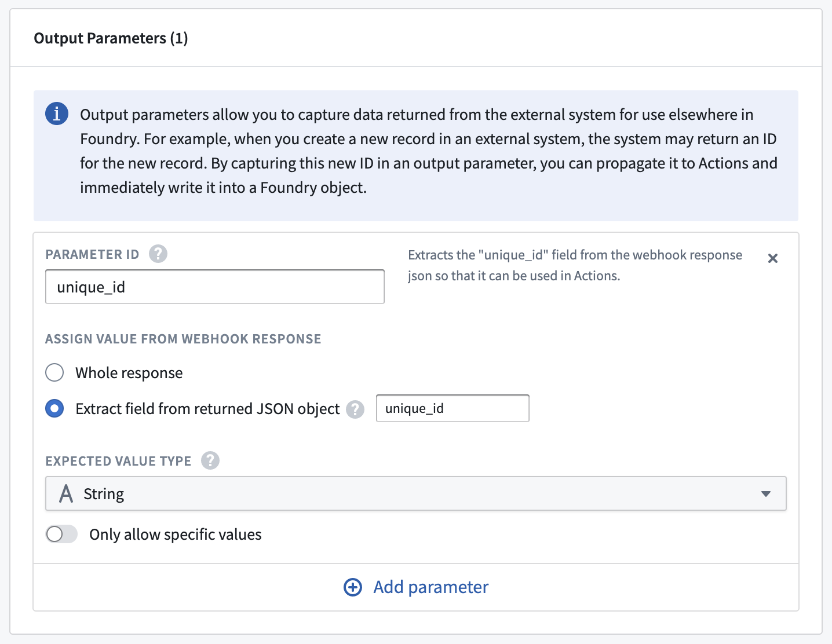Click the JSON field name input containing unique_id
The width and height of the screenshot is (832, 644).
pos(453,408)
